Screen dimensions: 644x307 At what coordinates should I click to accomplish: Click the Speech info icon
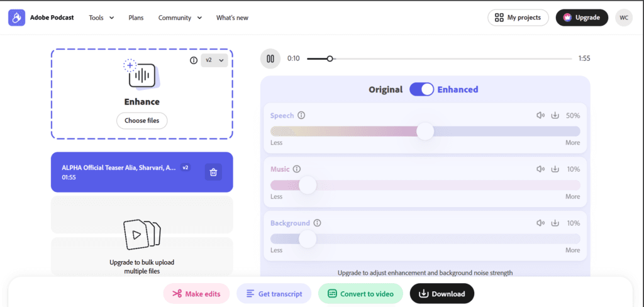[301, 116]
